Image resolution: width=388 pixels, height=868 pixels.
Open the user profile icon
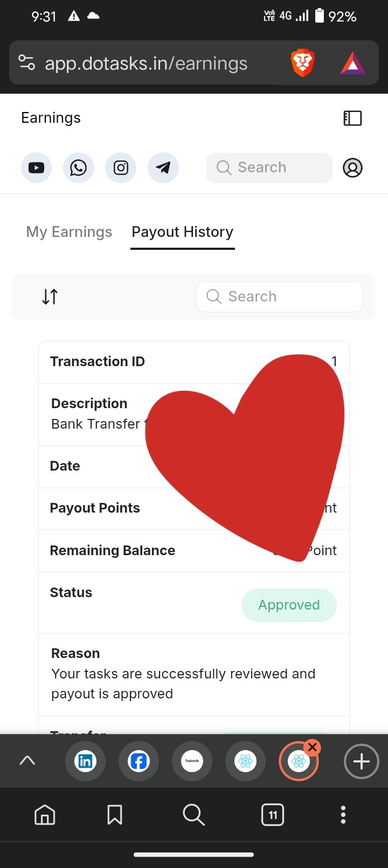tap(352, 168)
